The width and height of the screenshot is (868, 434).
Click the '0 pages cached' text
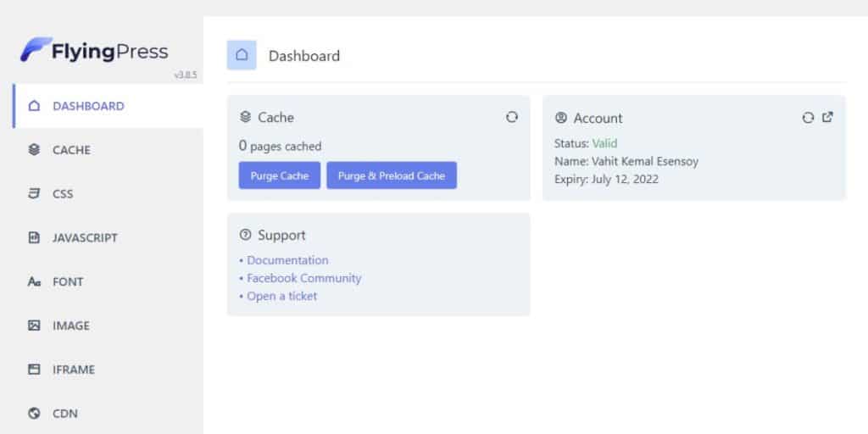point(280,146)
